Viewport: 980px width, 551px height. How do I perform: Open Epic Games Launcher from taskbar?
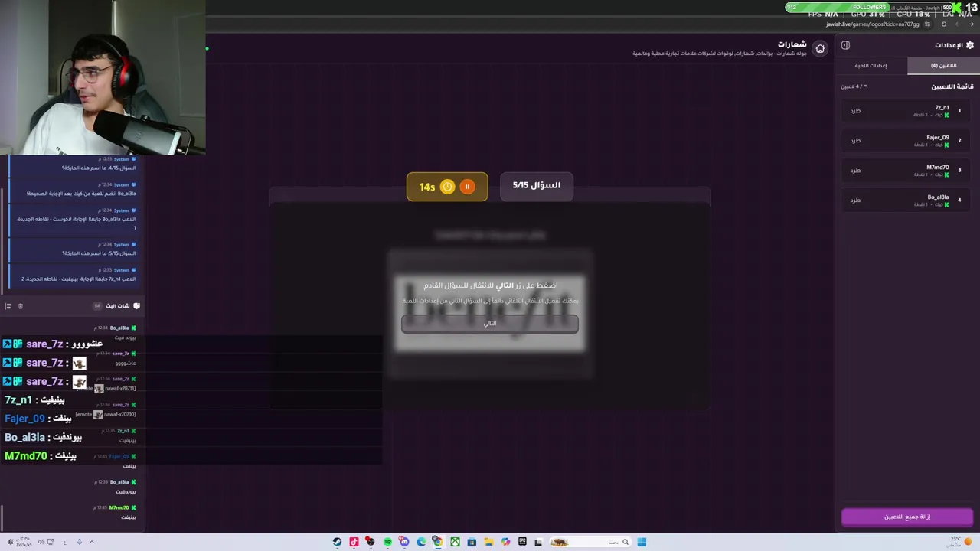point(522,542)
